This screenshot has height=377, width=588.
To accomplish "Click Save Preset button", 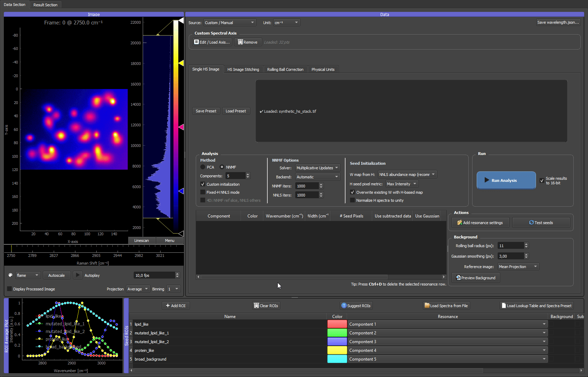I will (x=206, y=111).
